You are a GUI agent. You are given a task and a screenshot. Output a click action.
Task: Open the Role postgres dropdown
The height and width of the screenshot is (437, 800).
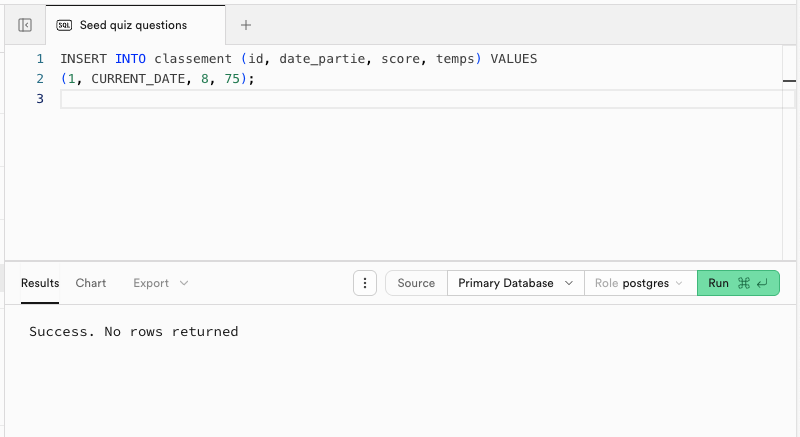pos(639,283)
